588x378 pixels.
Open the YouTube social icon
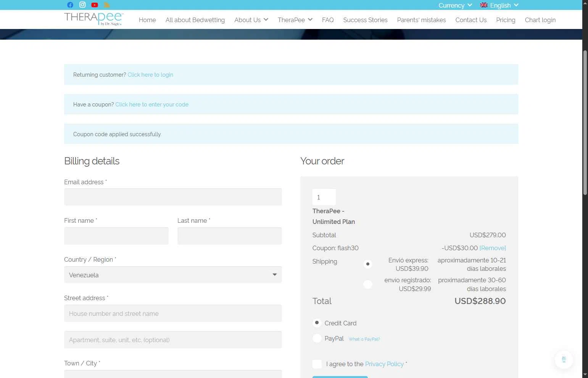click(x=95, y=5)
